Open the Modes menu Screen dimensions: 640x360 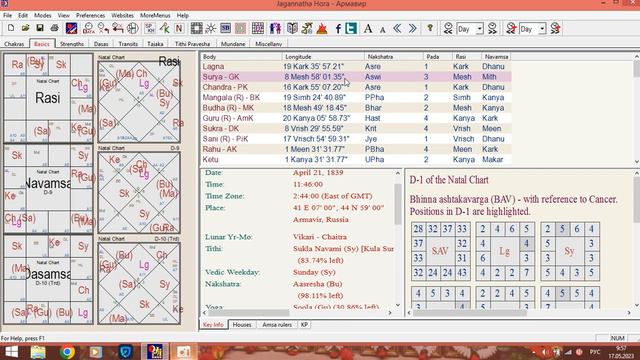[x=42, y=15]
